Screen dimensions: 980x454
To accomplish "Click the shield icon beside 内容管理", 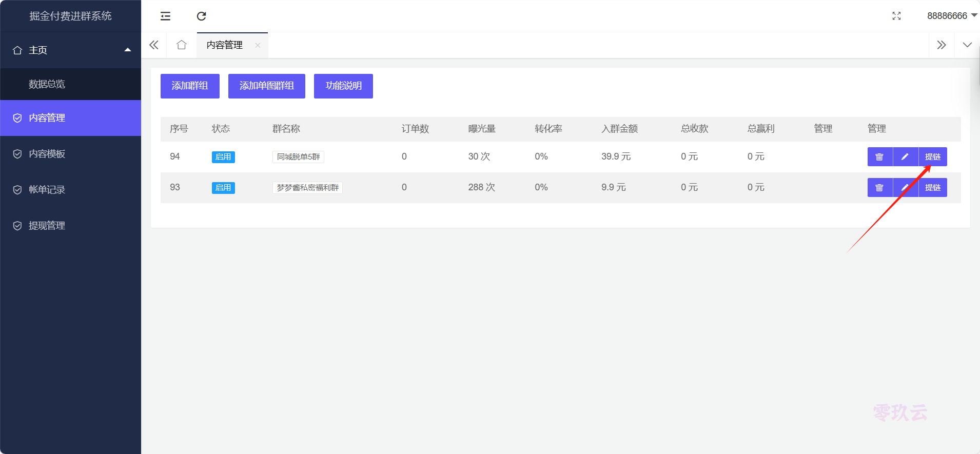I will pyautogui.click(x=17, y=118).
